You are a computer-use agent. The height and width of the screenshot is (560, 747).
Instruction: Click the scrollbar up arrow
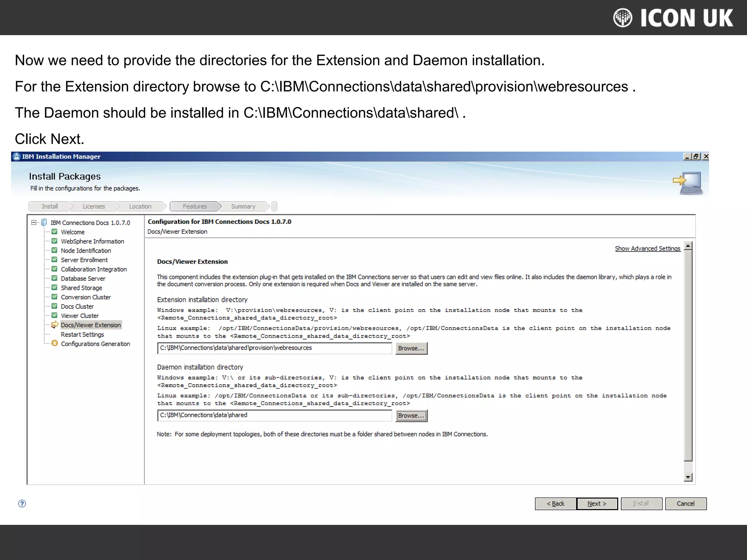click(x=688, y=246)
